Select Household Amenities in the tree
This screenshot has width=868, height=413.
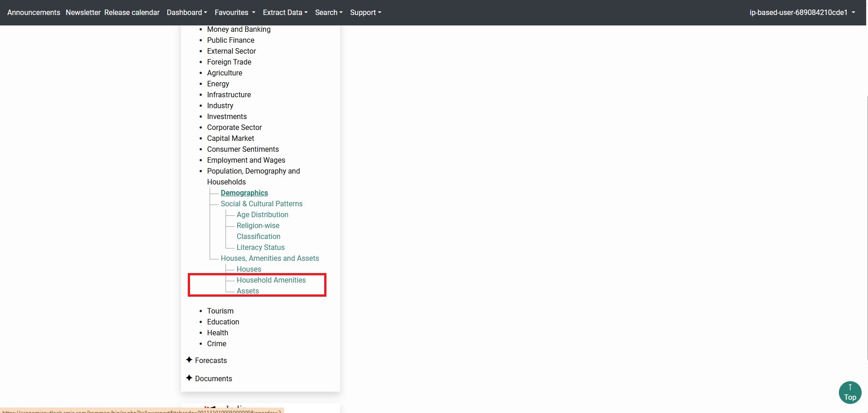tap(271, 280)
